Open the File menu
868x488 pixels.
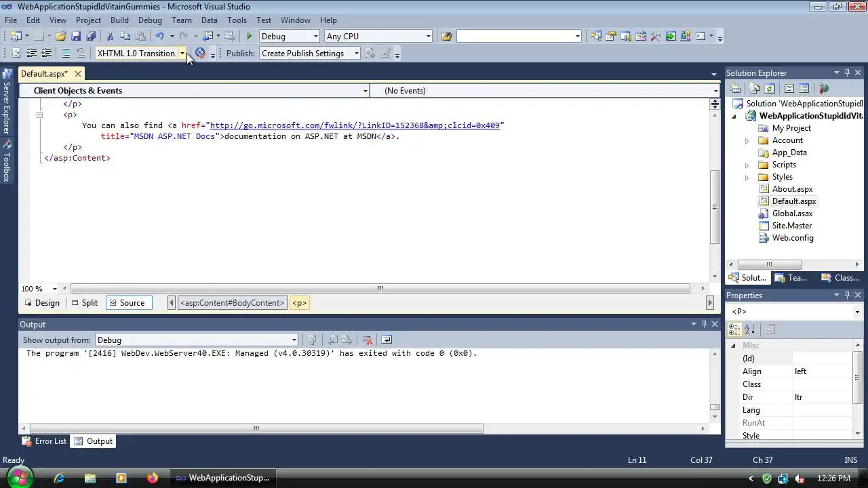coord(11,20)
